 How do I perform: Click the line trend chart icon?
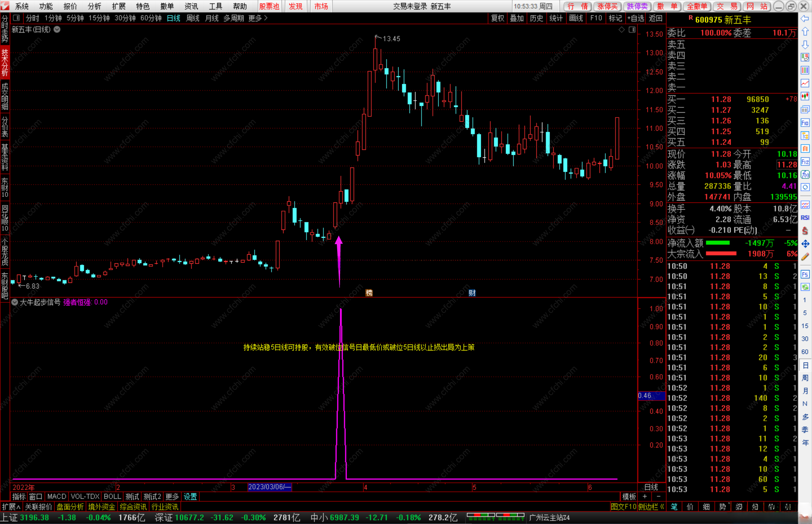[805, 83]
